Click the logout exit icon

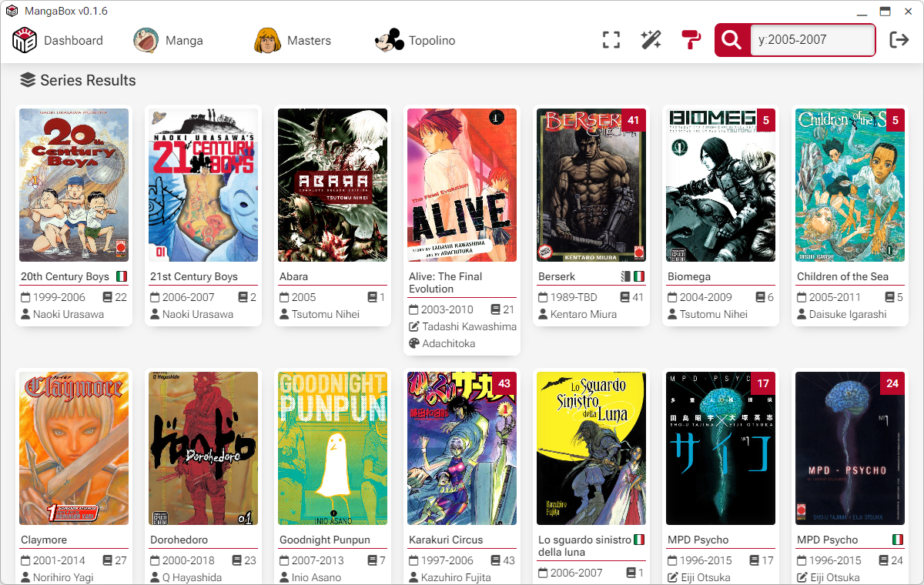(x=899, y=40)
